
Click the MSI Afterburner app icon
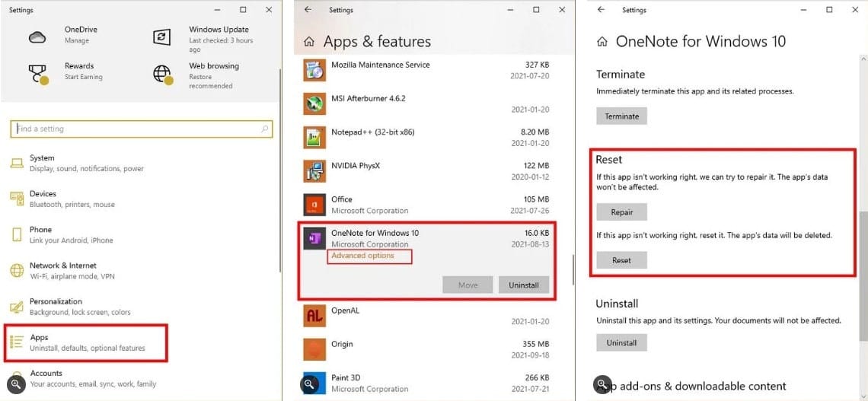point(314,103)
